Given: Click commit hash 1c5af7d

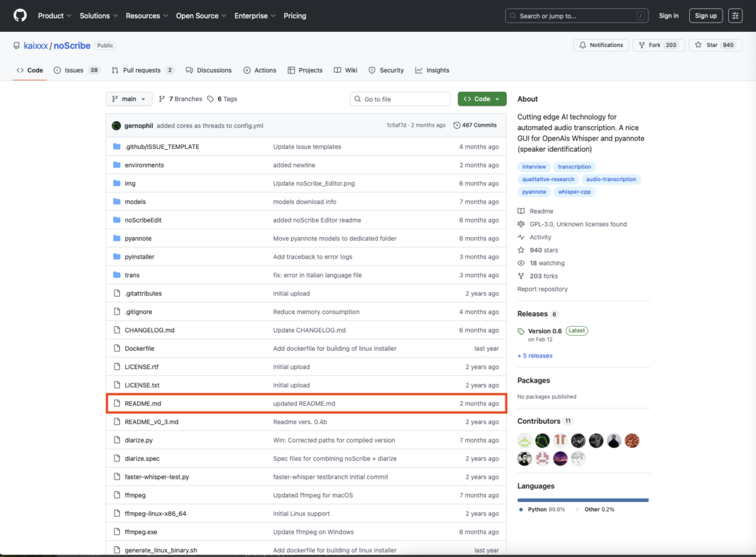Looking at the screenshot, I should (x=396, y=125).
